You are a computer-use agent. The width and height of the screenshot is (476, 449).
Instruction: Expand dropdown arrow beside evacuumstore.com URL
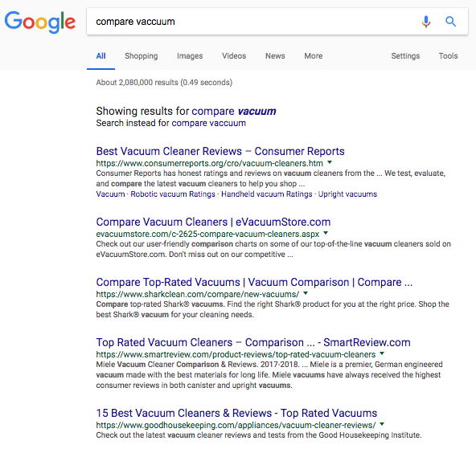tap(326, 233)
